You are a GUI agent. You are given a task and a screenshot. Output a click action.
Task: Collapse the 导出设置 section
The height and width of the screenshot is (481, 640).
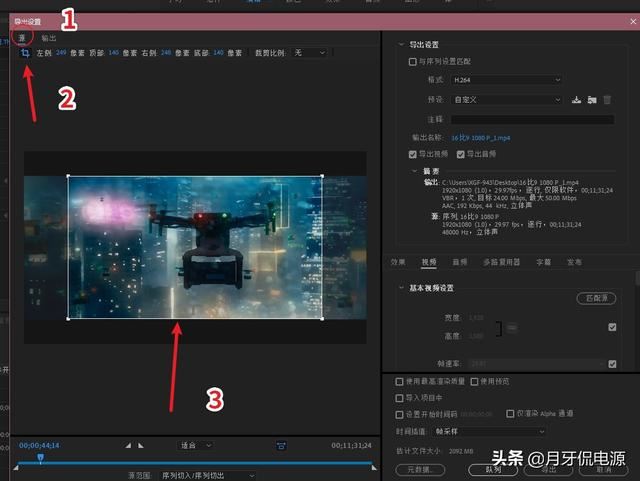(x=401, y=45)
